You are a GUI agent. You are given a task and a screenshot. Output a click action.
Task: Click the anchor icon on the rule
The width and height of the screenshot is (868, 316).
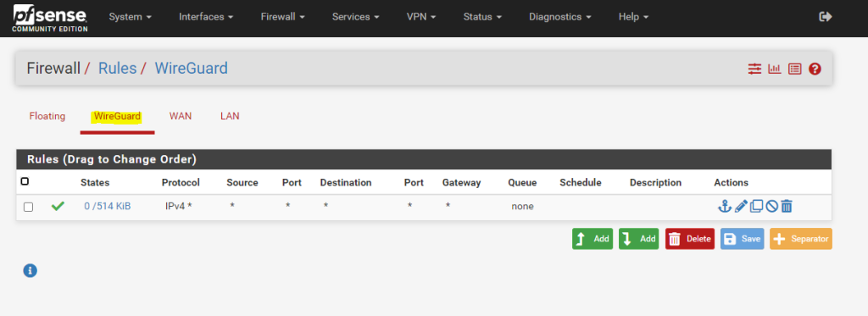(724, 207)
